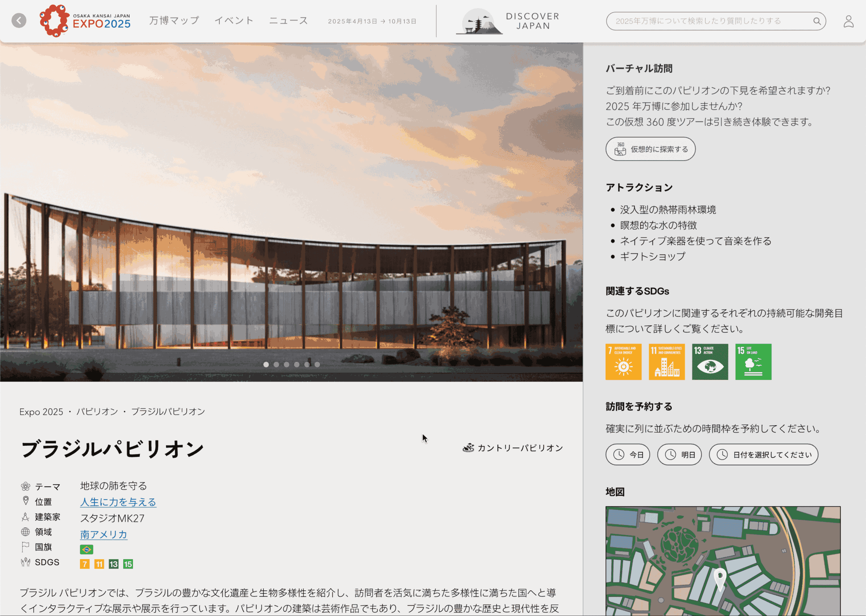Open SDG 11 Sustainable Cities tile
Viewport: 866px width, 616px height.
click(x=666, y=362)
